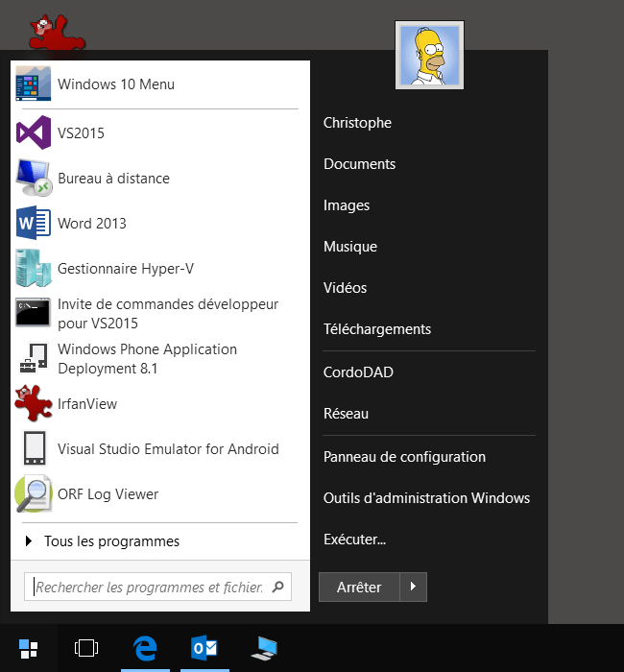
Task: Click 'Visual Studio Emulator for Android' label
Action: [x=168, y=448]
